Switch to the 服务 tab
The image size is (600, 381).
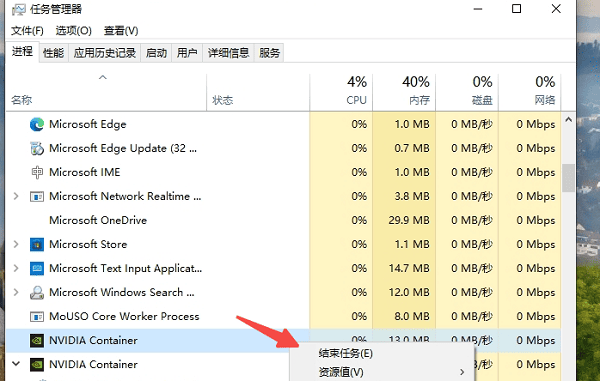(269, 53)
